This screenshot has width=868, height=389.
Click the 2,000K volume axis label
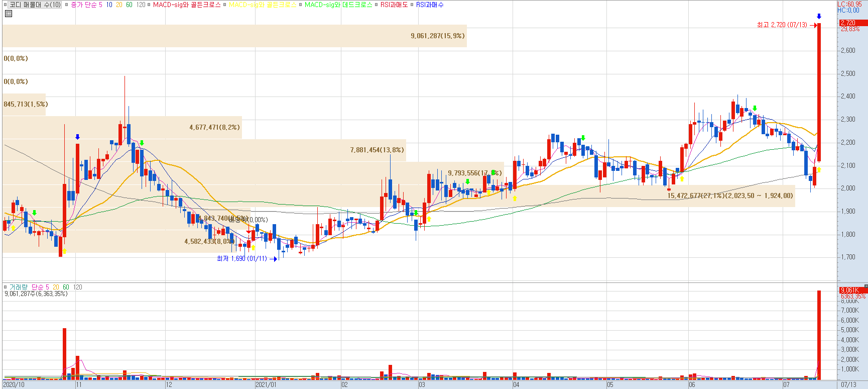[x=850, y=360]
